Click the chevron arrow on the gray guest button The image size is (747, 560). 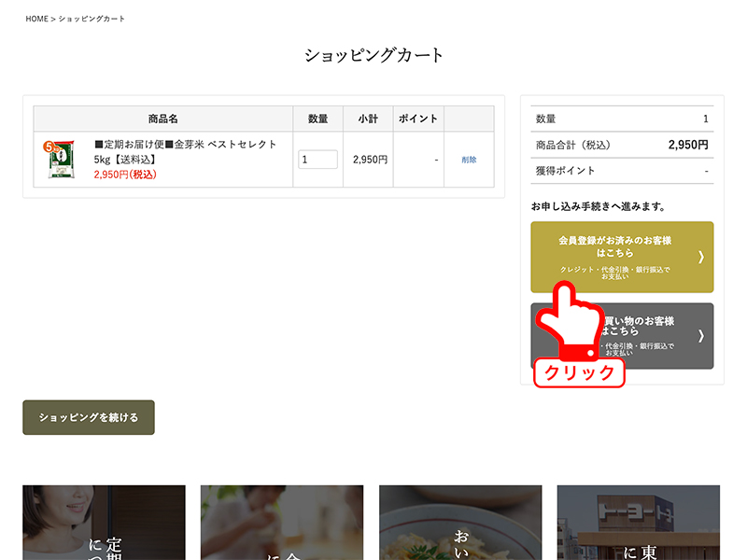click(700, 335)
